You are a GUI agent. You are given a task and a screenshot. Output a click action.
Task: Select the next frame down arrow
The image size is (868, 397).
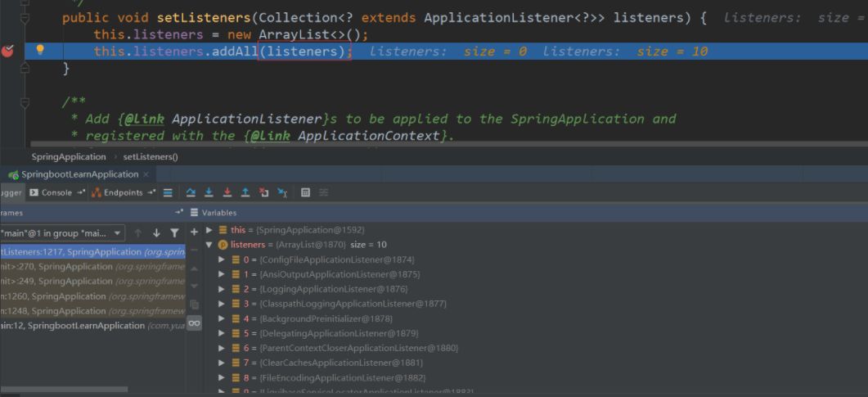pos(156,233)
